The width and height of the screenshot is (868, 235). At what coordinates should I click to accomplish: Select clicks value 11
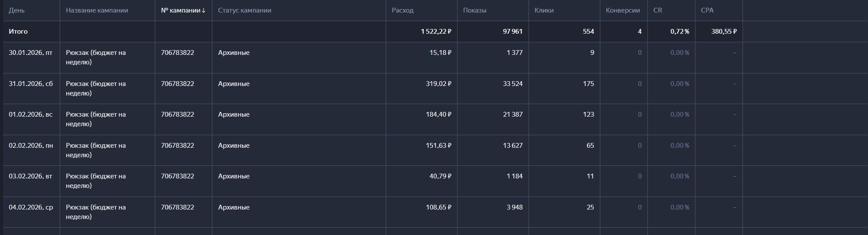coord(590,176)
